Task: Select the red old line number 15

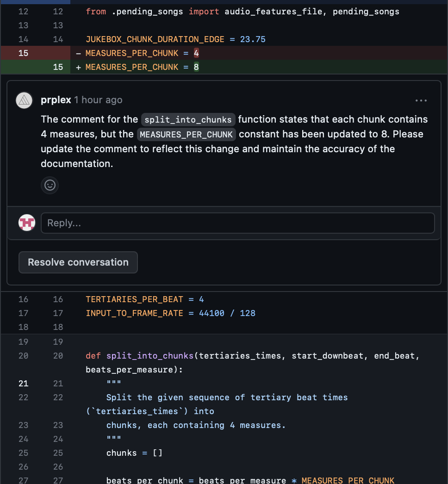Action: [23, 53]
